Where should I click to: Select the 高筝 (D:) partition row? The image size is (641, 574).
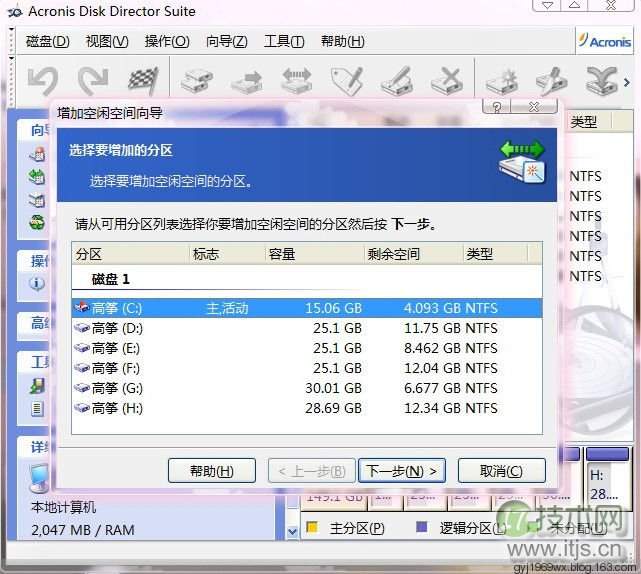click(x=307, y=328)
